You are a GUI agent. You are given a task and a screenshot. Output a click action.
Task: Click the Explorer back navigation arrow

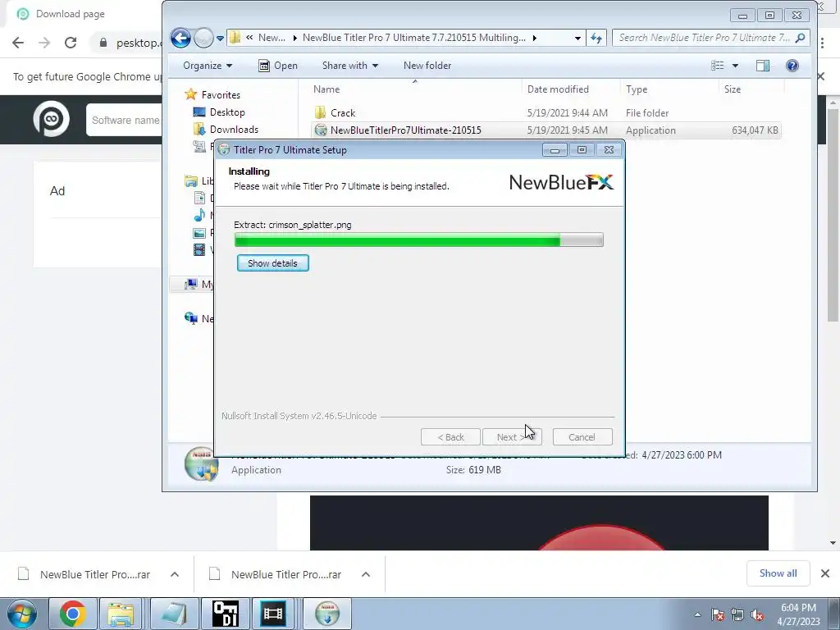(180, 38)
